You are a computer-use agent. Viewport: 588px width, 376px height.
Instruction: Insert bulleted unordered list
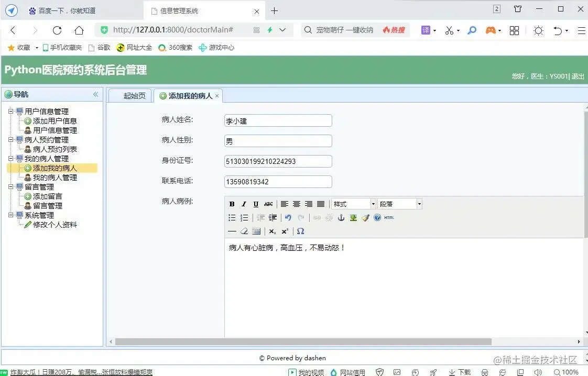232,217
